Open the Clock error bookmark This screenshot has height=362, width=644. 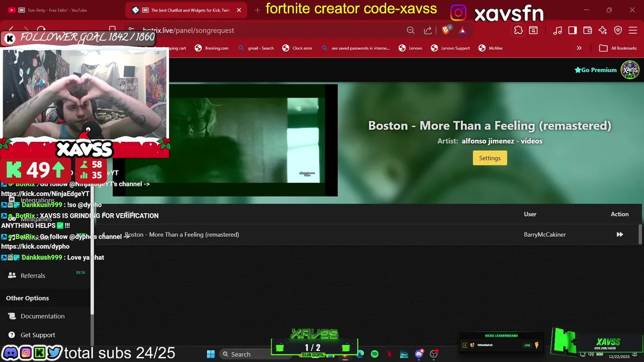click(297, 48)
